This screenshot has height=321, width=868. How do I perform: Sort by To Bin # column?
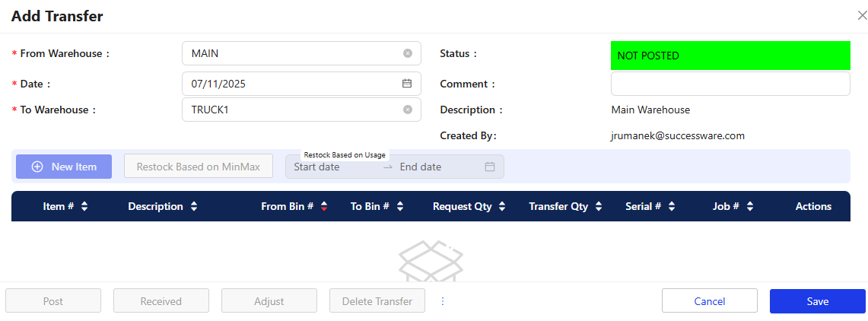tap(400, 206)
